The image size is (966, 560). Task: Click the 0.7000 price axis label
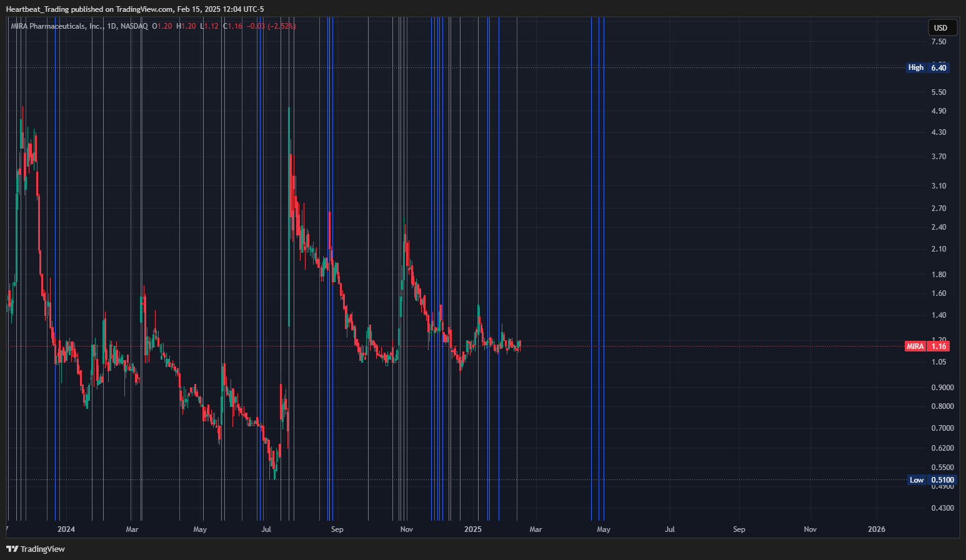(x=942, y=428)
